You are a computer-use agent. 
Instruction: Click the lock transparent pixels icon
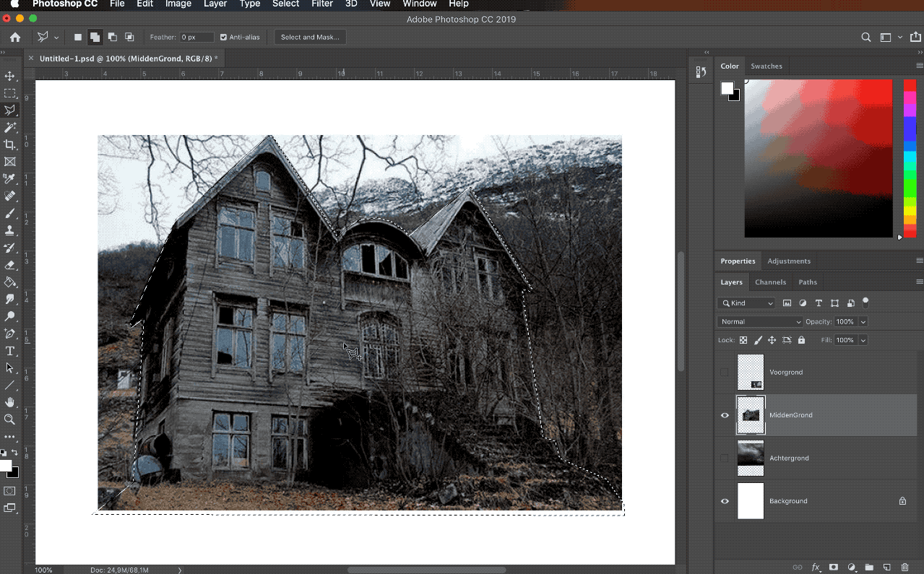click(743, 339)
